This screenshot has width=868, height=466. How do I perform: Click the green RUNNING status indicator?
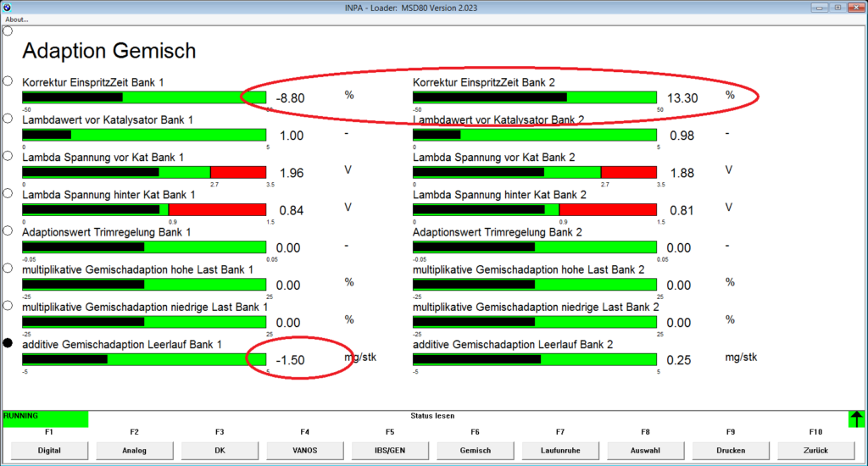tap(45, 419)
